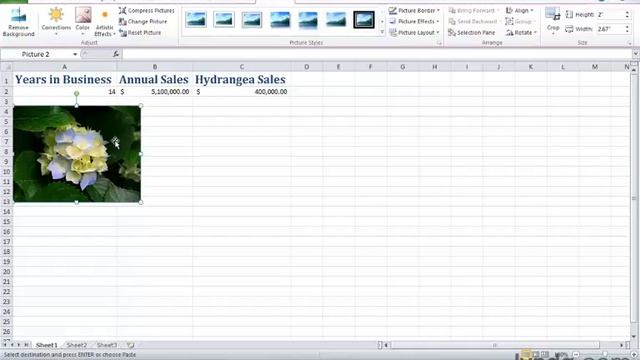Open the Name Box dropdown arrow
The width and height of the screenshot is (640, 360).
[75, 54]
